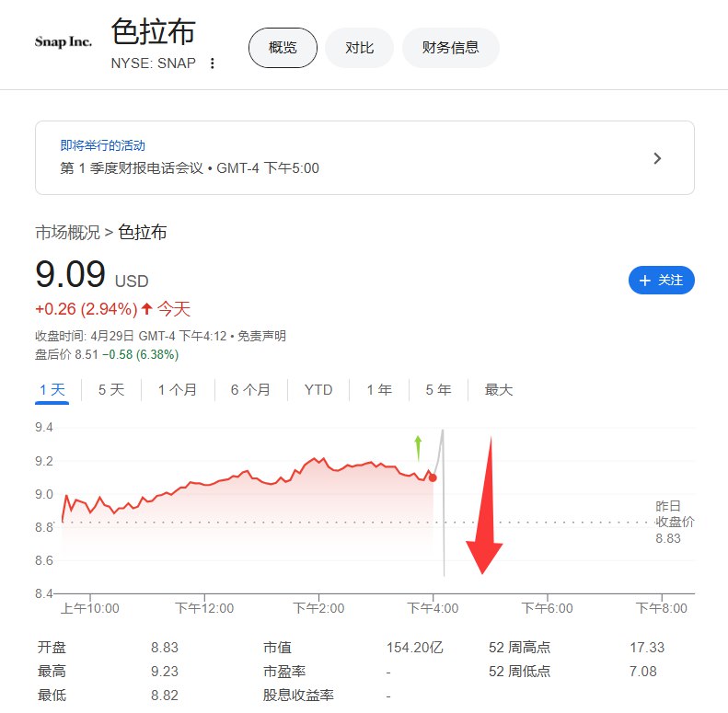Click the NYSE: SNAP ticker text

153,63
